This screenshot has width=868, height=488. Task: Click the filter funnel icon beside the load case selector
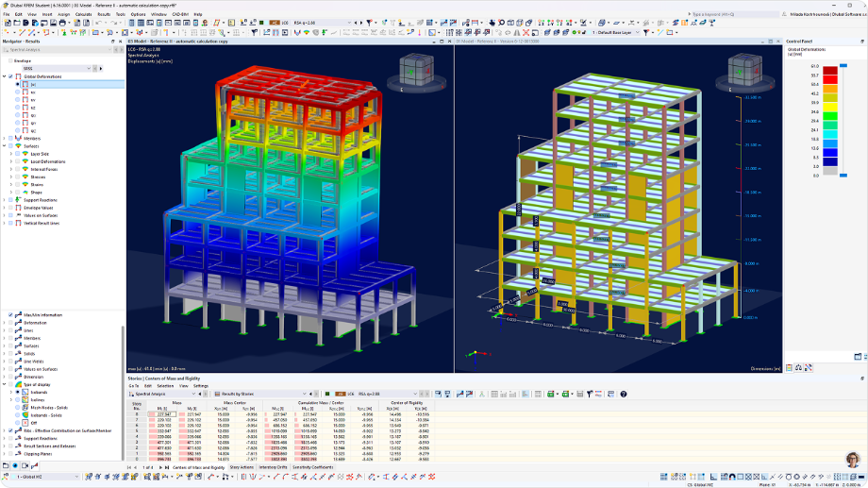coord(369,23)
